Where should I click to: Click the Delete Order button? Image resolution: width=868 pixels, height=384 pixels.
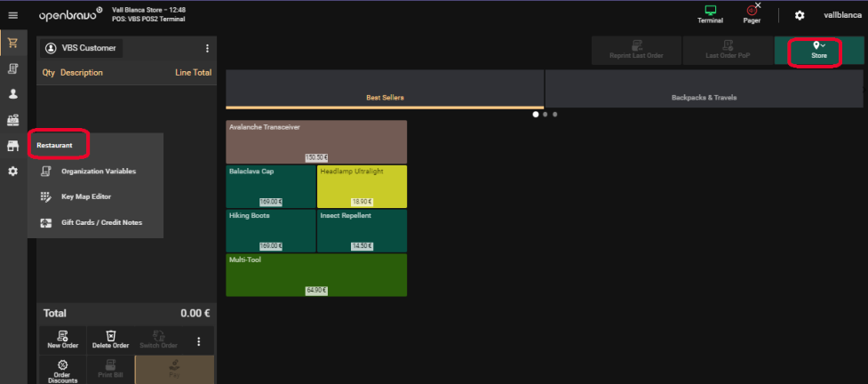[110, 340]
